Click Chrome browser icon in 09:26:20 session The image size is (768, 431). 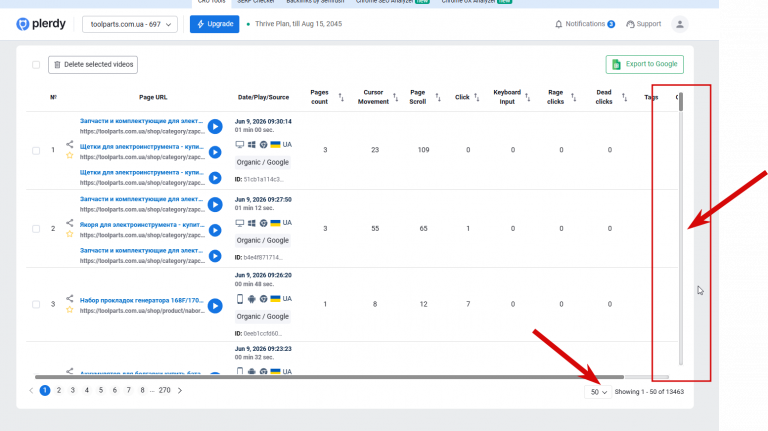[264, 299]
